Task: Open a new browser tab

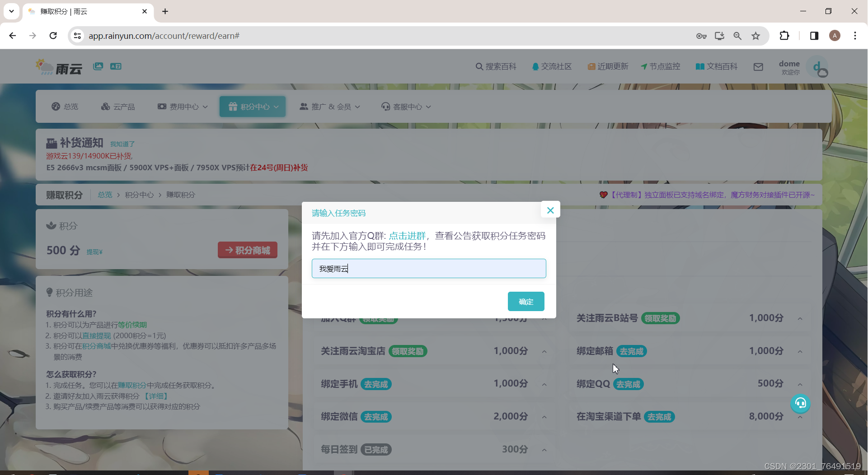Action: [165, 11]
